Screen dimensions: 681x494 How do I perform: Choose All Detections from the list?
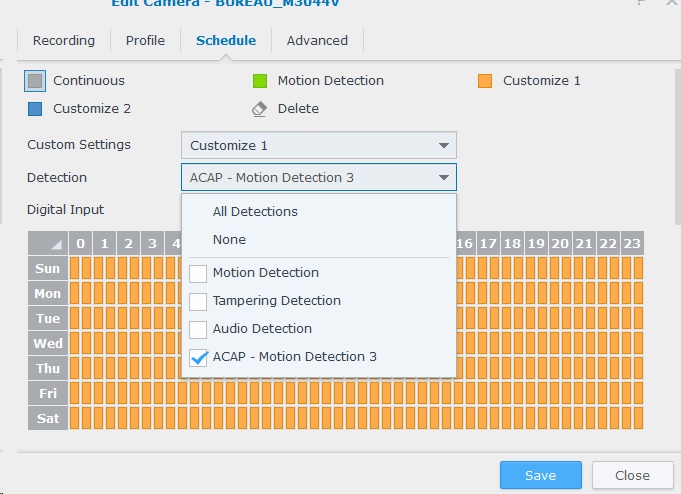coord(255,212)
